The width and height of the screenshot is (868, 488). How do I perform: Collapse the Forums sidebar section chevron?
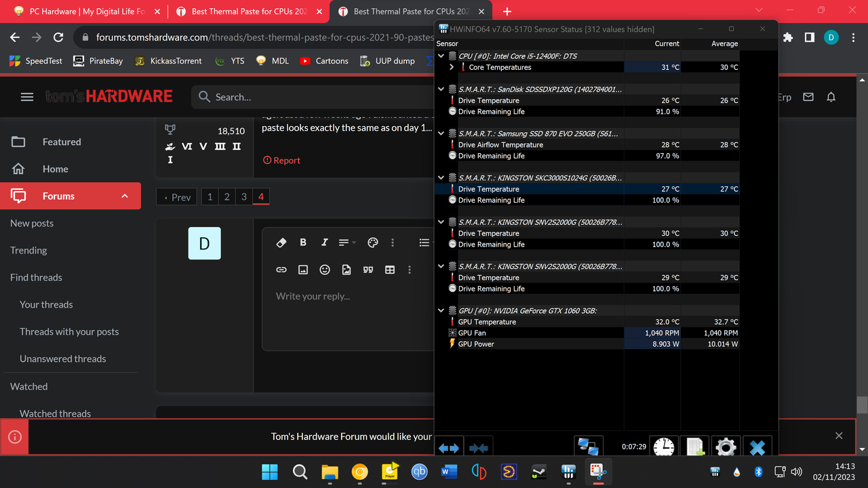[125, 196]
